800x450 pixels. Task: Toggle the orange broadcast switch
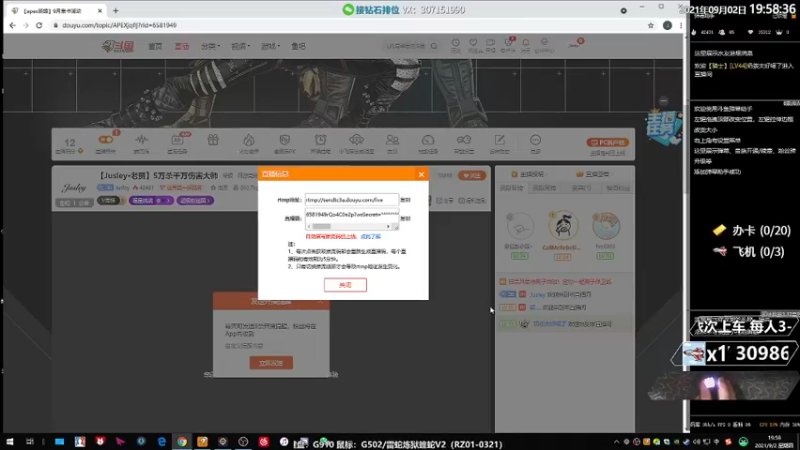pyautogui.click(x=106, y=140)
